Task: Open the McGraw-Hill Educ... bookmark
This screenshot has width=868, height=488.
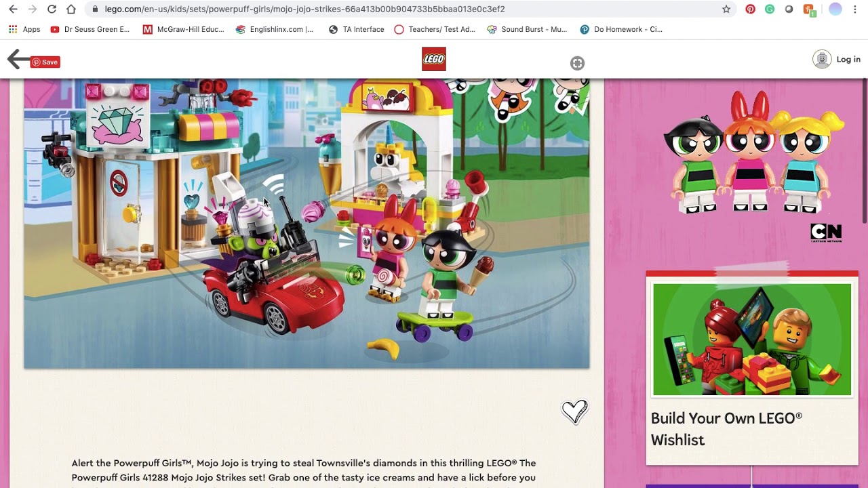Action: point(184,29)
